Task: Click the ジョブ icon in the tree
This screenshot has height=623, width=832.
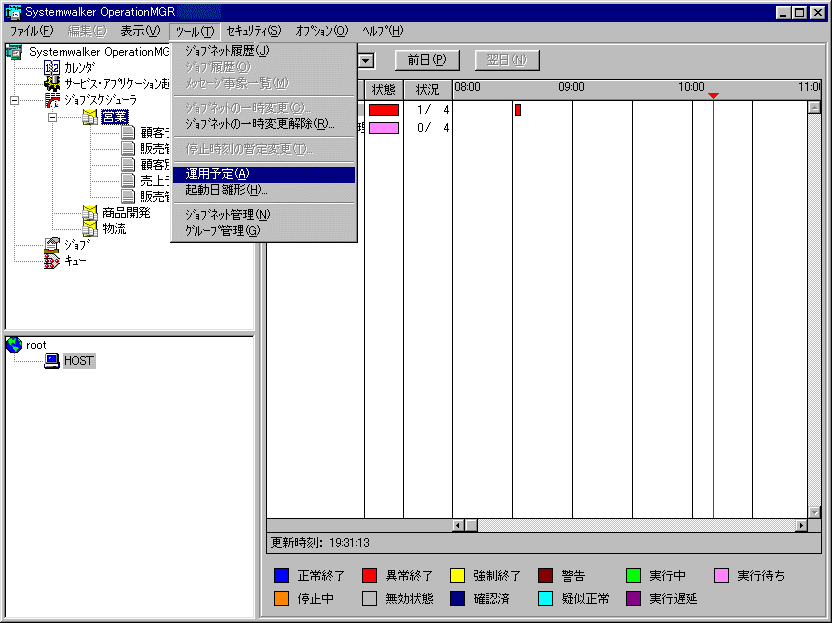Action: pos(51,245)
